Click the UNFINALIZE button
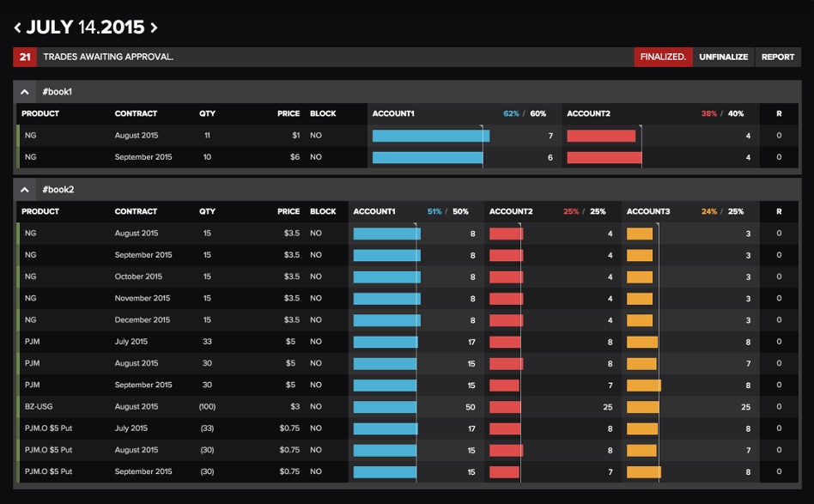This screenshot has height=504, width=814. pos(724,57)
